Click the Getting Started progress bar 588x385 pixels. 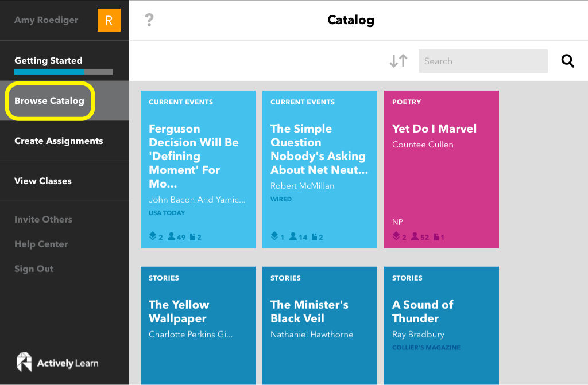[x=64, y=72]
